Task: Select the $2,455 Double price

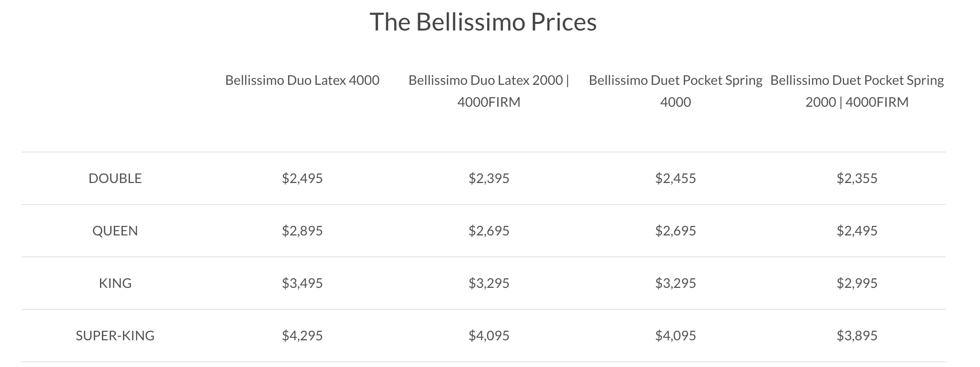Action: (x=675, y=178)
